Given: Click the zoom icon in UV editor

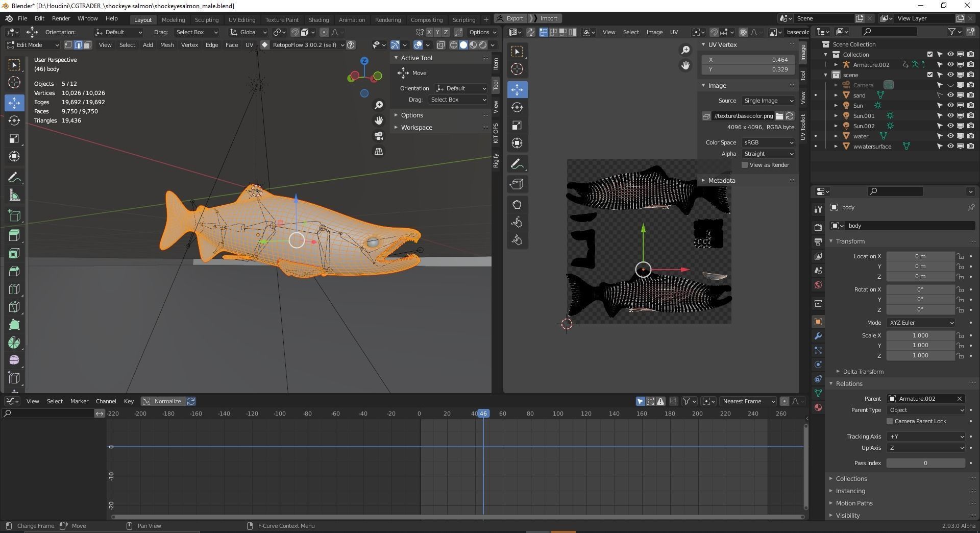Looking at the screenshot, I should tap(685, 50).
